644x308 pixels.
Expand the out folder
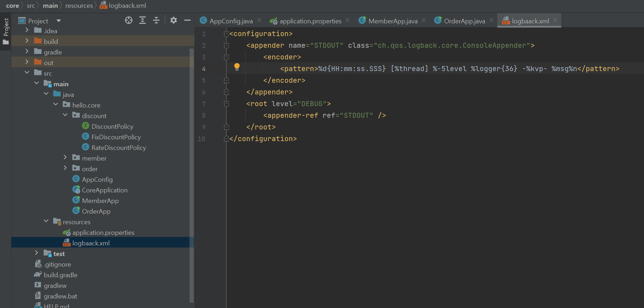click(27, 62)
